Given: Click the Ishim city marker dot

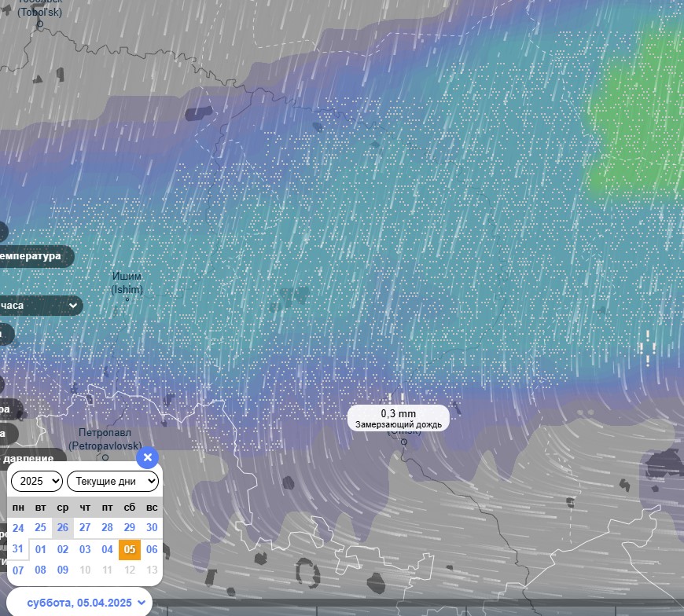Looking at the screenshot, I should [x=127, y=299].
